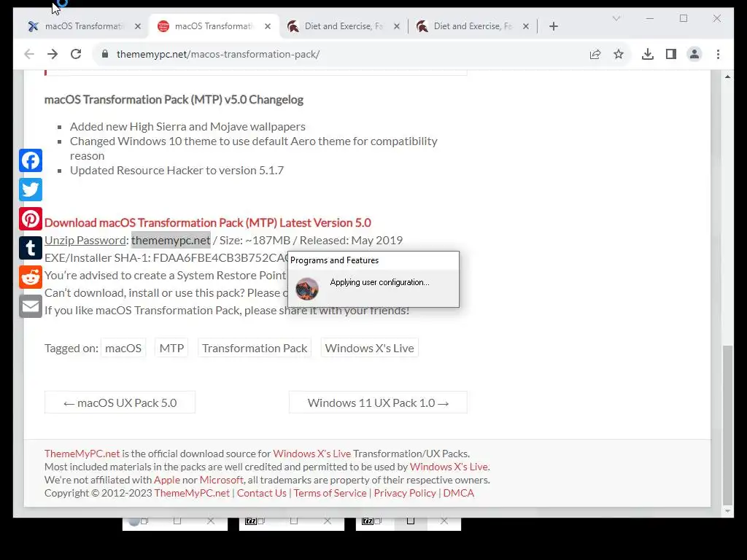Open the Microsoft footer link
This screenshot has height=560, width=747.
(x=222, y=480)
